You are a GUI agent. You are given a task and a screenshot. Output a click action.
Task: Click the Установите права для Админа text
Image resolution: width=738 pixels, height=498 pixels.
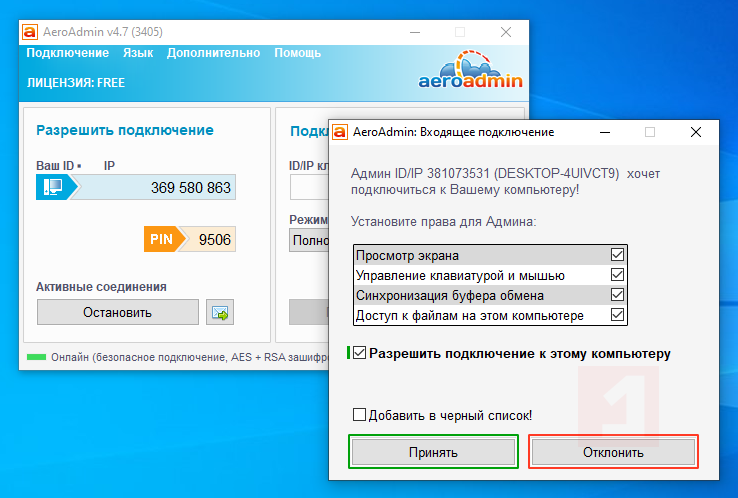coord(443,221)
